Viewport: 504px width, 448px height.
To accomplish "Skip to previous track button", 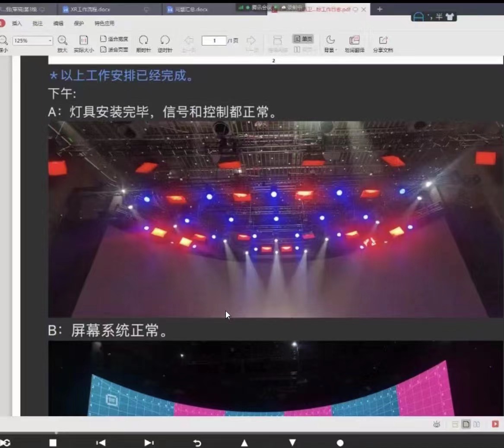I will pyautogui.click(x=101, y=443).
